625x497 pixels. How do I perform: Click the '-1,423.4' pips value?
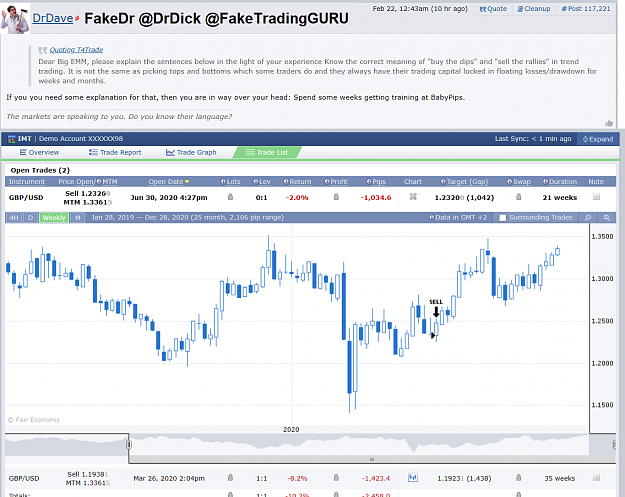(x=376, y=478)
